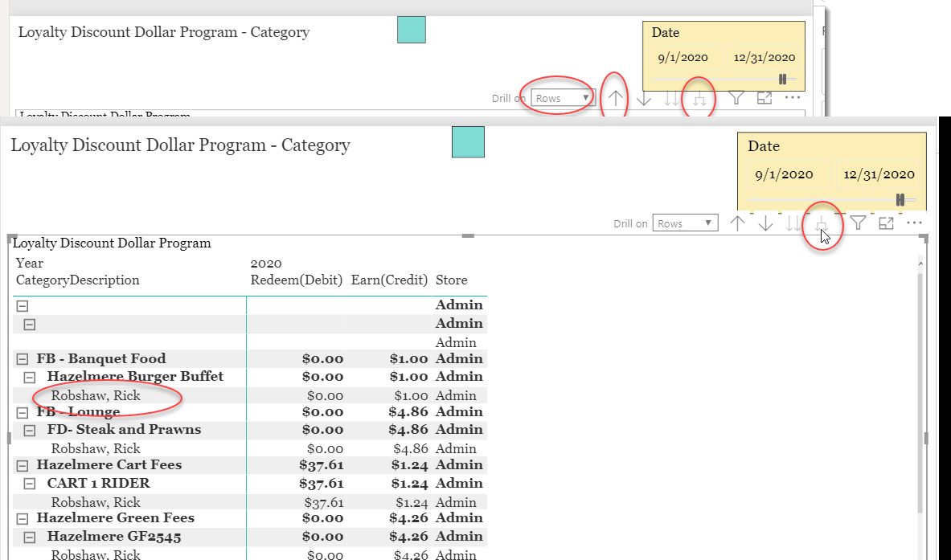Click the Year header label
Viewport: 951px width, 560px height.
pyautogui.click(x=29, y=263)
